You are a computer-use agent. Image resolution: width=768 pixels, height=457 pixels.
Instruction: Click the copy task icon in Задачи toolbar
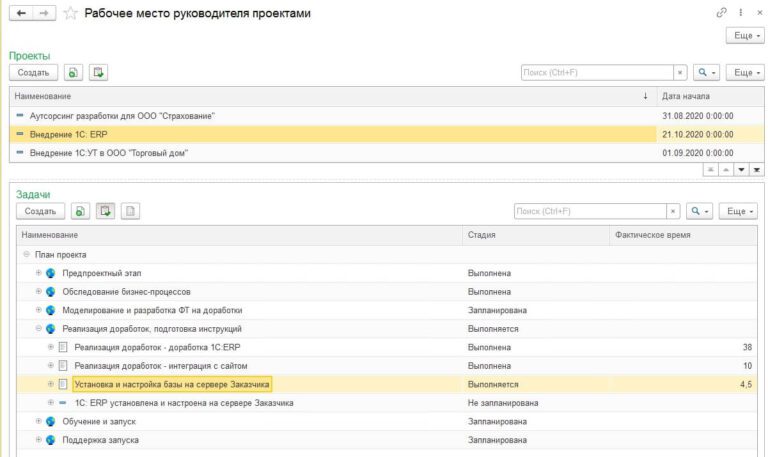81,211
